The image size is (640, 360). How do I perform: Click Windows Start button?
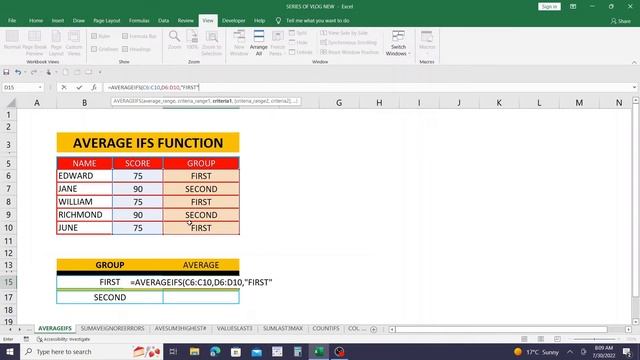10,351
